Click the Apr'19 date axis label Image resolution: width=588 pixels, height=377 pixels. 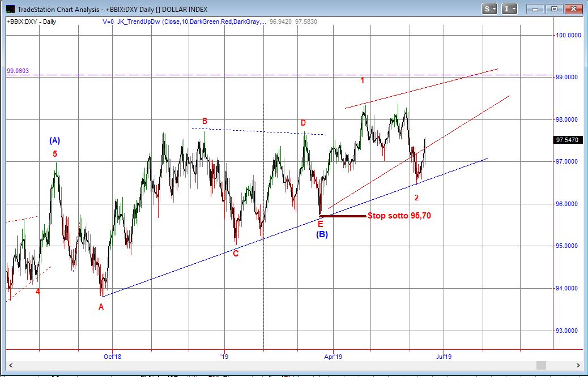[x=333, y=357]
